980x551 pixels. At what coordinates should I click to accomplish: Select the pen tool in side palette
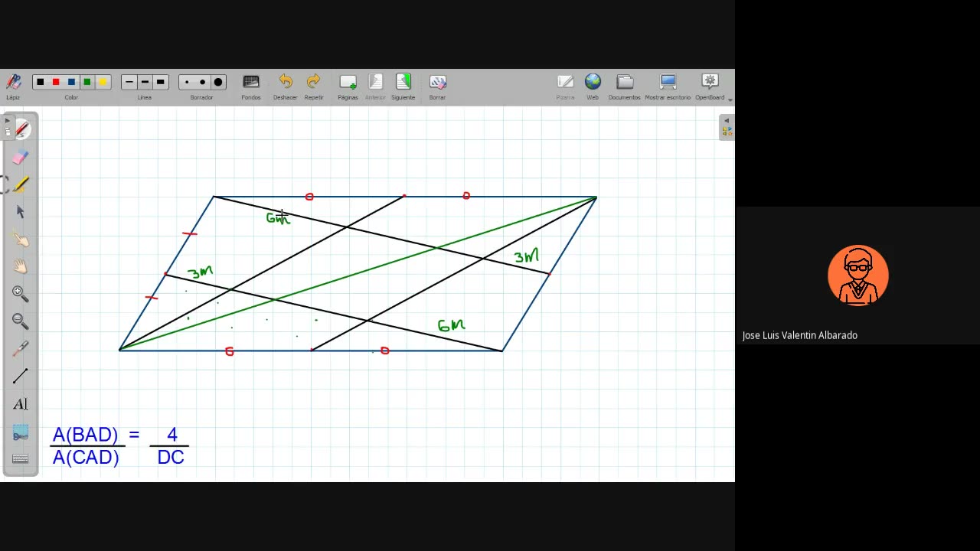[21, 130]
